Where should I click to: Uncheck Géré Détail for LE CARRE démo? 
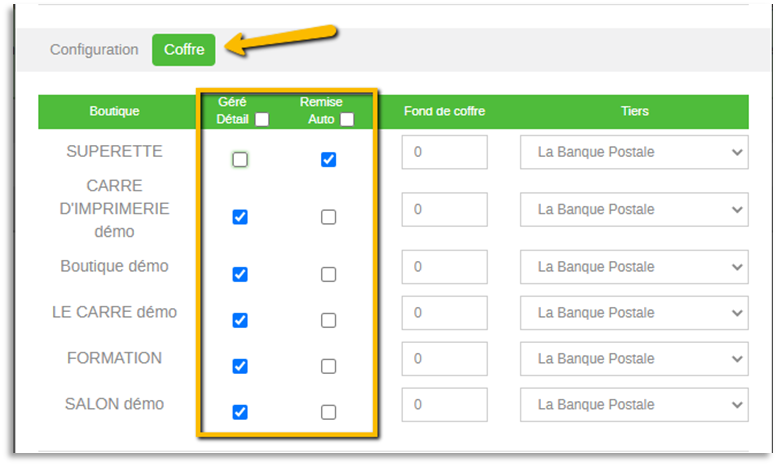[x=240, y=320]
